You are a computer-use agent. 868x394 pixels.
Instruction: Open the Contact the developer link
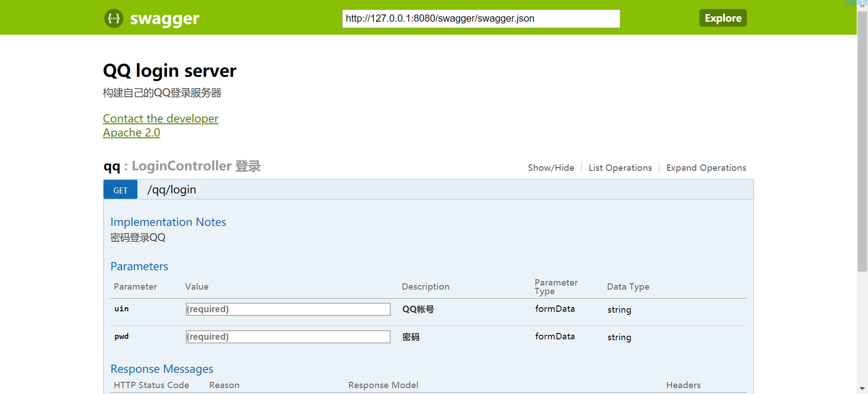(x=160, y=118)
